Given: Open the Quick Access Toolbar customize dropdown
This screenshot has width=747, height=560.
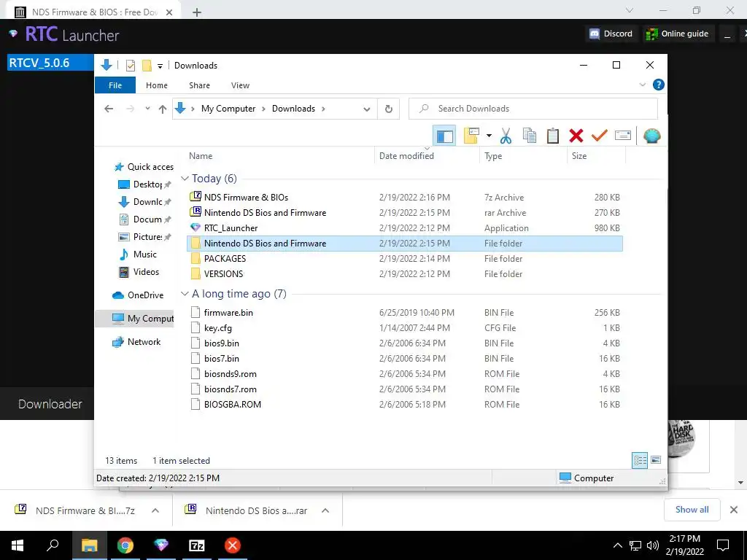Looking at the screenshot, I should 160,66.
